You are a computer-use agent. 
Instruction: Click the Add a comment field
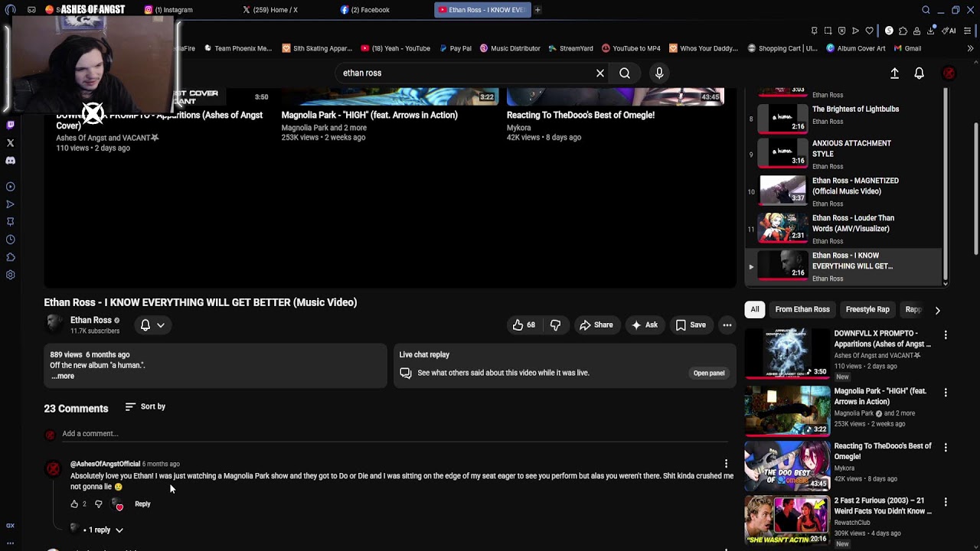[x=397, y=434]
